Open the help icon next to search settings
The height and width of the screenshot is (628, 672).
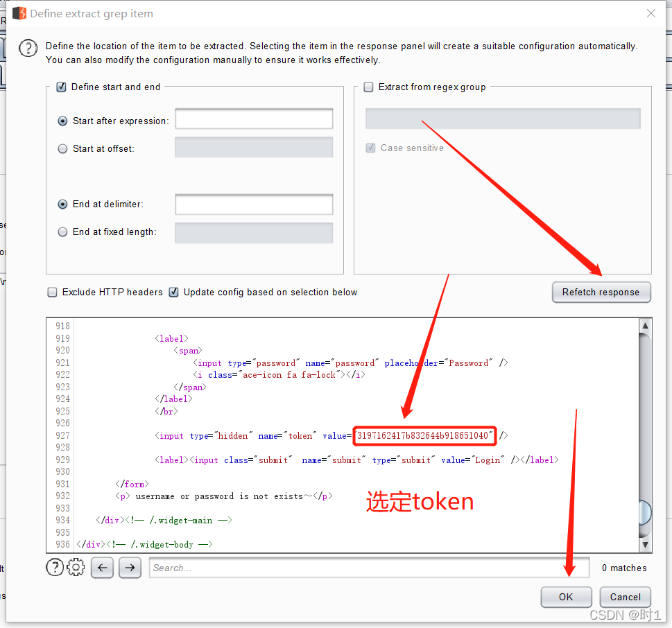click(54, 567)
